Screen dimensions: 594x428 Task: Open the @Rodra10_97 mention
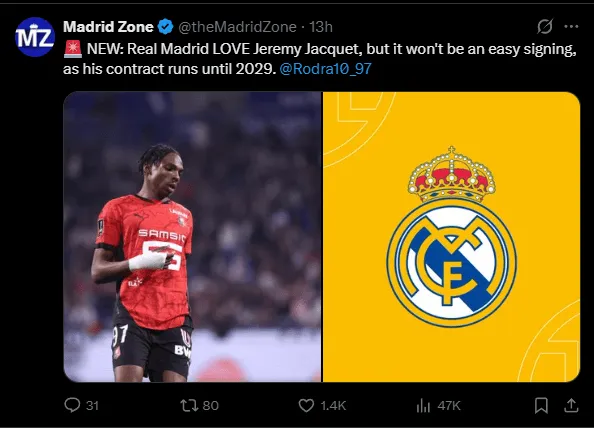coord(325,69)
